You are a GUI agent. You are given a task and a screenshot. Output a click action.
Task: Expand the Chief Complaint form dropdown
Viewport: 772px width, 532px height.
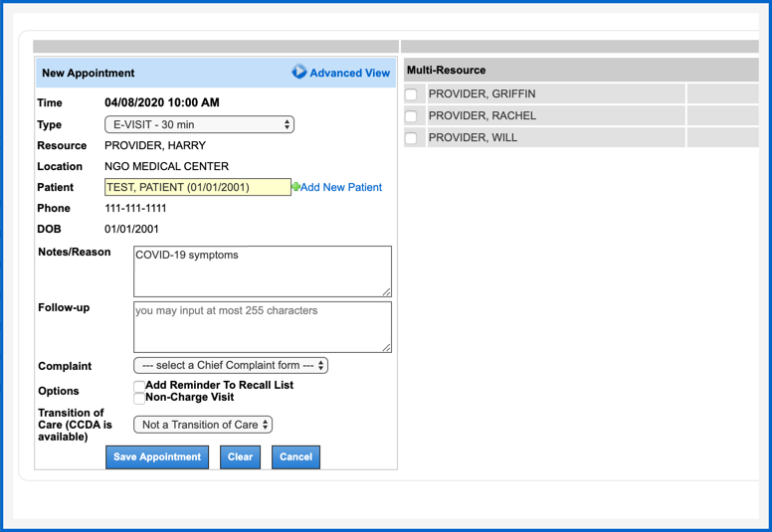[x=230, y=366]
